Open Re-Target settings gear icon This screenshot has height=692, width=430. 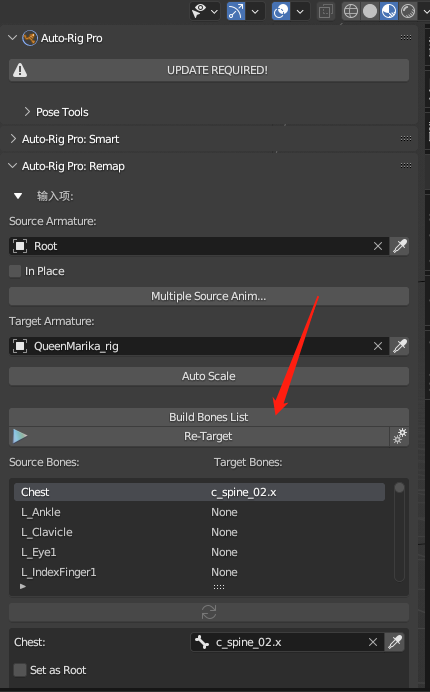tap(400, 436)
